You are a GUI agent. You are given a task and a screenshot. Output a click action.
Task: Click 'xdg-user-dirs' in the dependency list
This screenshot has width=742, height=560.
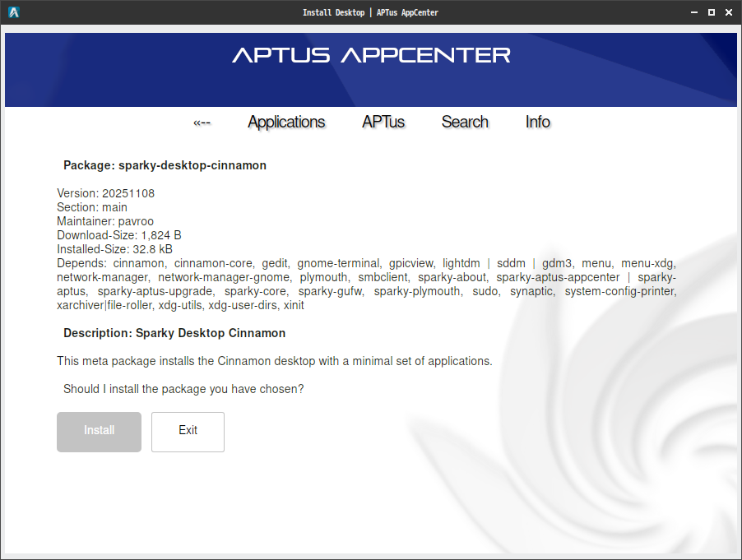click(x=243, y=306)
